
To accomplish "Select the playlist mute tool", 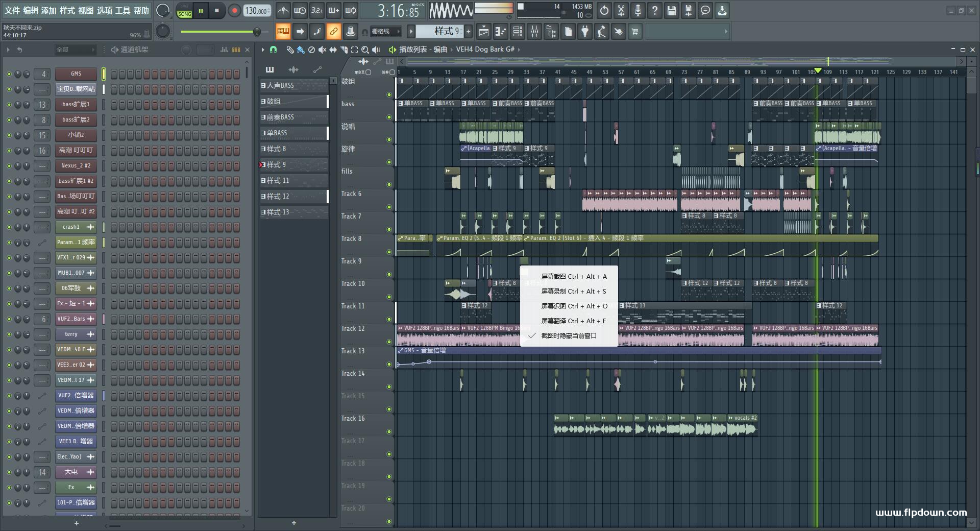I will point(322,50).
